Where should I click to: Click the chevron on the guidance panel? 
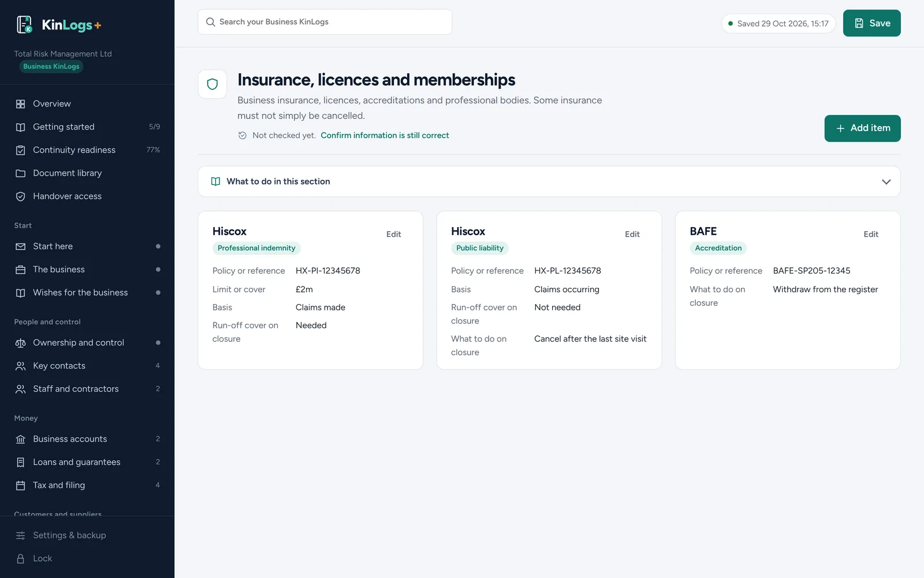click(x=886, y=181)
